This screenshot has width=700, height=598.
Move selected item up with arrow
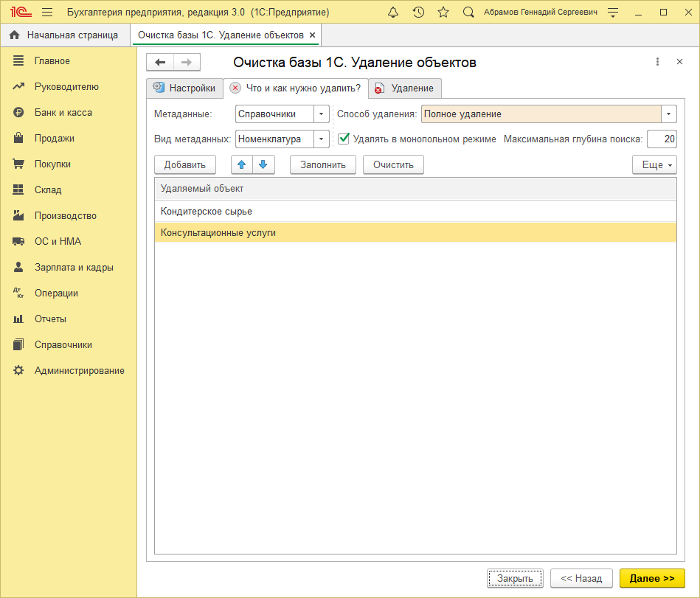[x=241, y=164]
